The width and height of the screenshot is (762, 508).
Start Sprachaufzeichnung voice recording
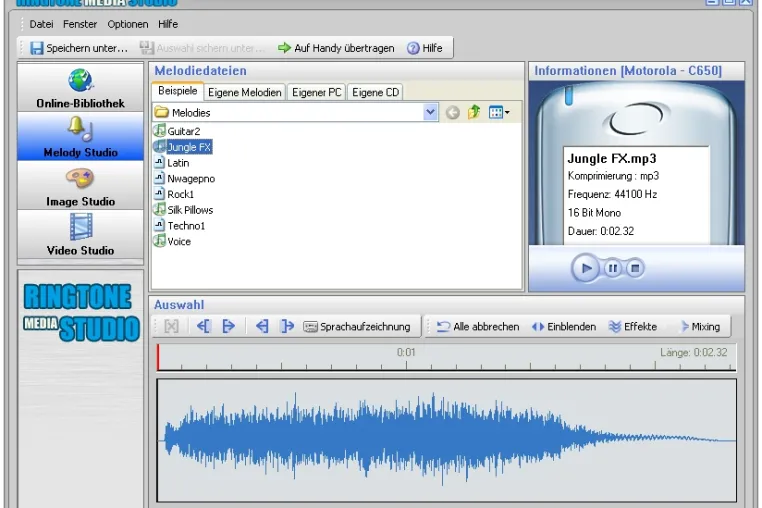pyautogui.click(x=357, y=327)
